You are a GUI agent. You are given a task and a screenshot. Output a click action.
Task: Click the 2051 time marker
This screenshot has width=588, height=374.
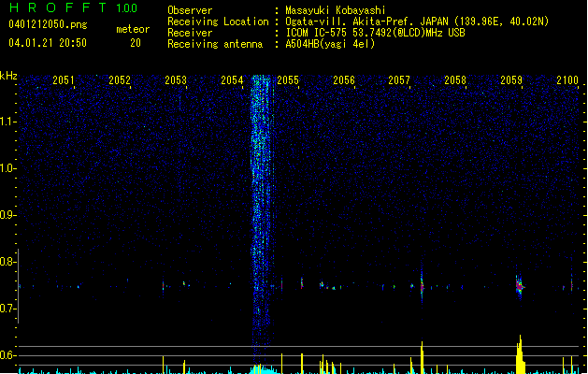[x=64, y=80]
